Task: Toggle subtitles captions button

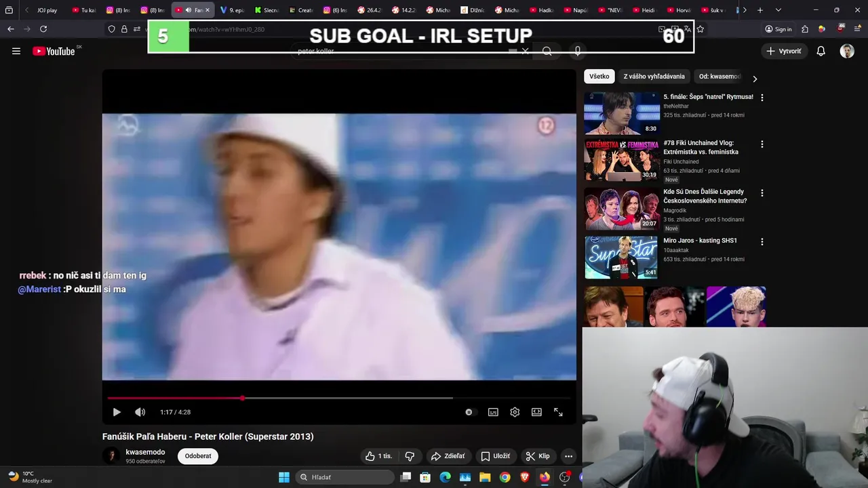Action: 493,412
